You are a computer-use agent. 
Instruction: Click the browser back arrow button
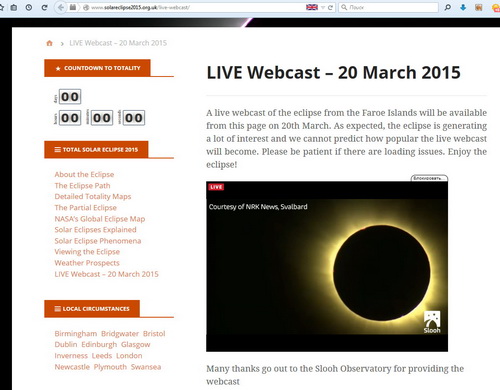click(x=61, y=7)
